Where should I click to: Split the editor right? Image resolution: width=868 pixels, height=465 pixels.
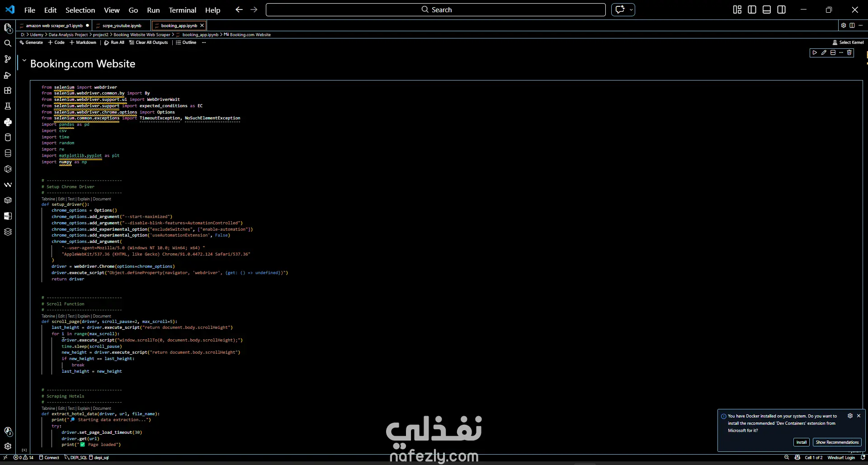coord(852,25)
